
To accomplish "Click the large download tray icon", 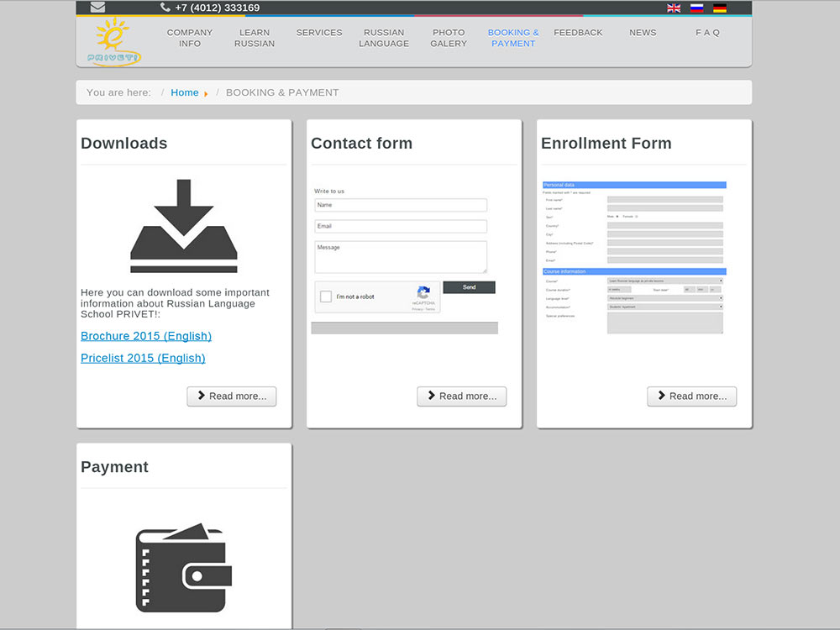I will 184,226.
